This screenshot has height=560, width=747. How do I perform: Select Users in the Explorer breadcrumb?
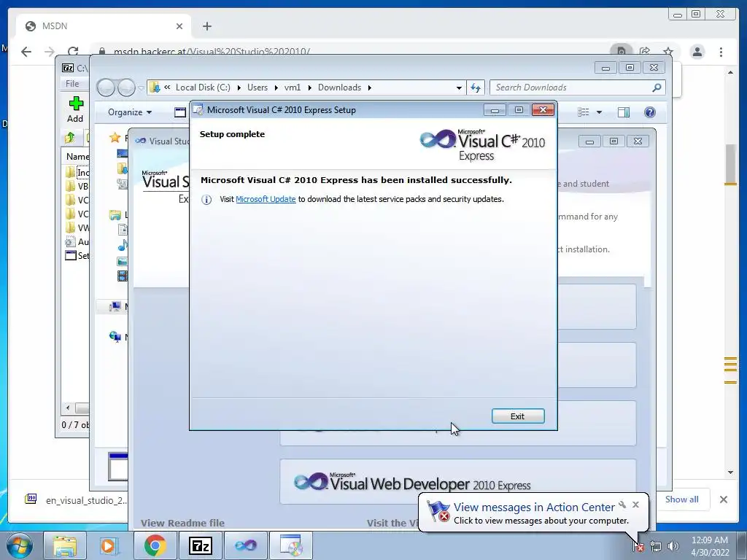258,87
